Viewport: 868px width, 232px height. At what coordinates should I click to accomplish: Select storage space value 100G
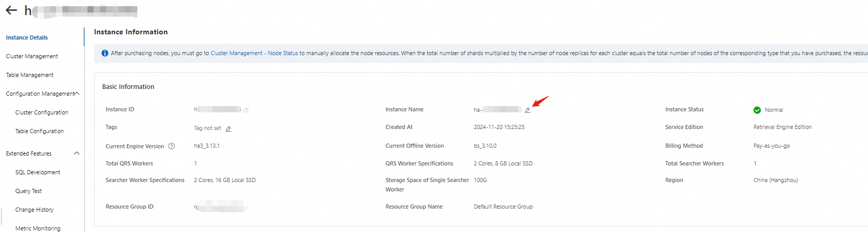pos(480,180)
